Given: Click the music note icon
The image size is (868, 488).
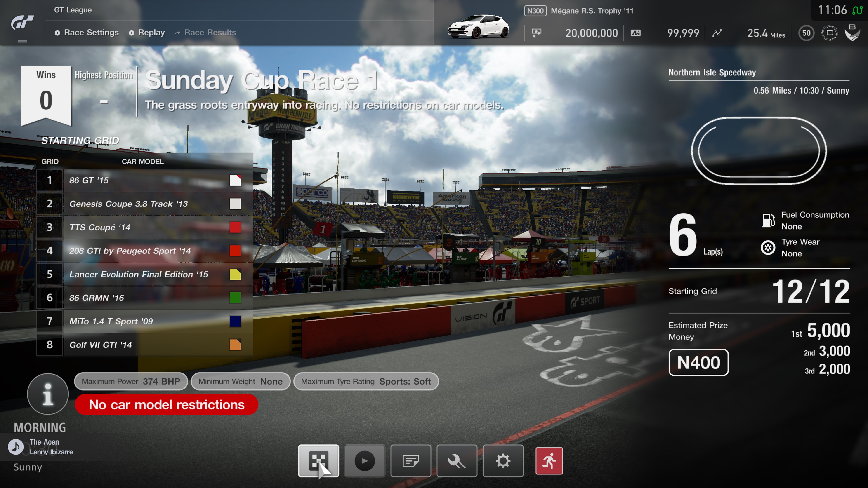Looking at the screenshot, I should (16, 447).
